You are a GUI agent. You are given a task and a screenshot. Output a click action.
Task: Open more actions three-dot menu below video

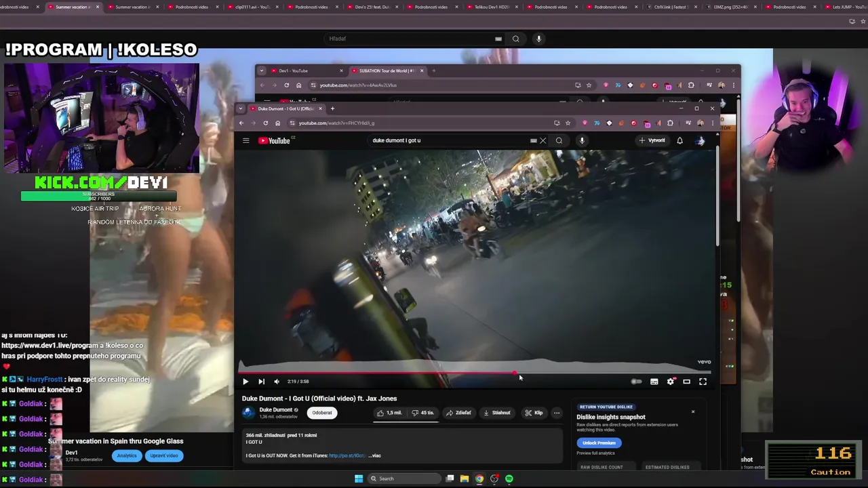click(557, 413)
